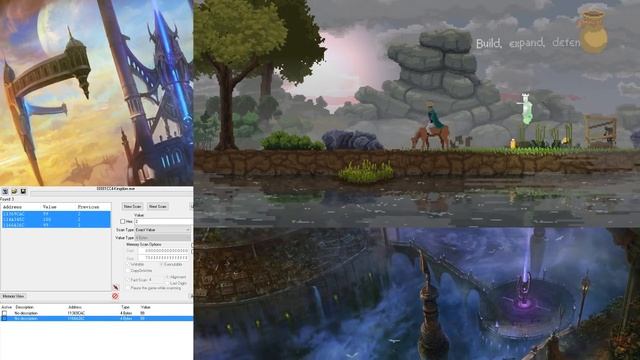
Task: Click the Description header in address list
Action: pyautogui.click(x=24, y=307)
